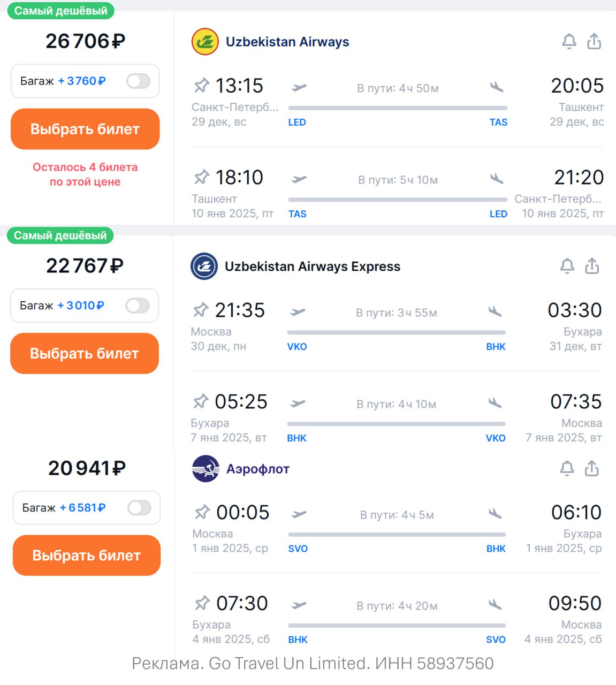The image size is (616, 685).
Task: Toggle baggage option for +3010₽
Action: [138, 306]
